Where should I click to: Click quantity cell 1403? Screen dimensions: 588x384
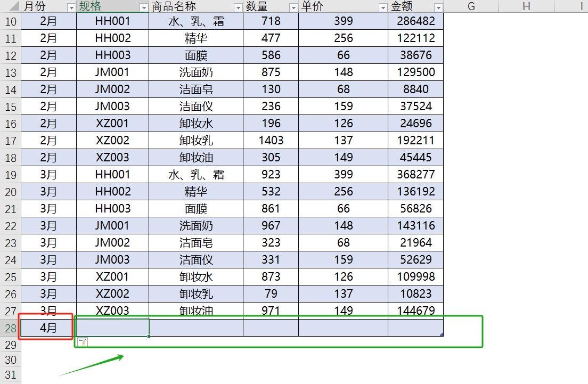tap(271, 141)
